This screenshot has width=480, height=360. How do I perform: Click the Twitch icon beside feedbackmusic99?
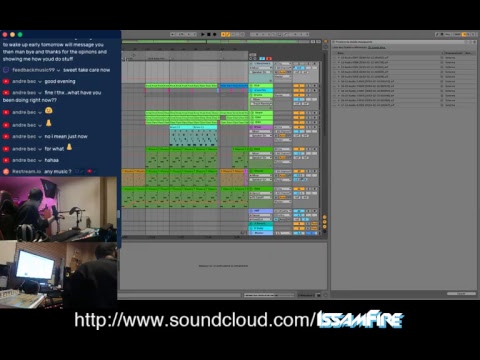(6, 70)
